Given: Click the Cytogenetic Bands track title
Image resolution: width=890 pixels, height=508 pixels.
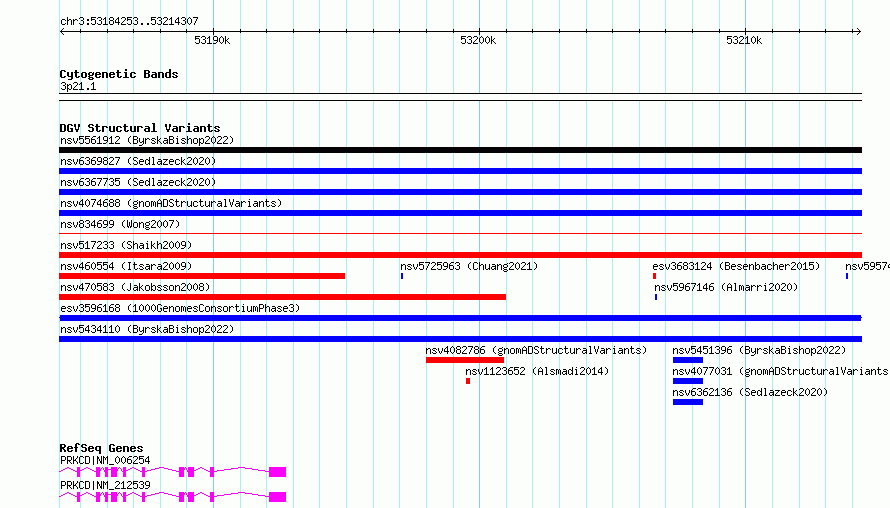Looking at the screenshot, I should 119,74.
